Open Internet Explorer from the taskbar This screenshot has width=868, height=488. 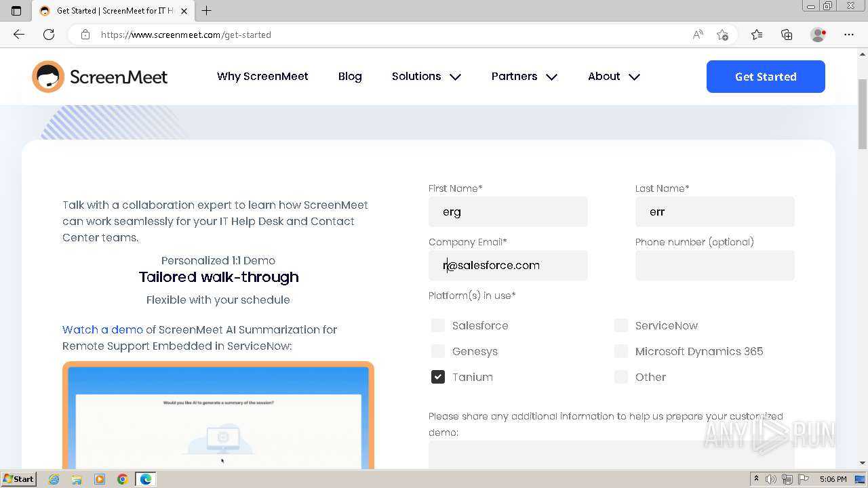tap(54, 479)
